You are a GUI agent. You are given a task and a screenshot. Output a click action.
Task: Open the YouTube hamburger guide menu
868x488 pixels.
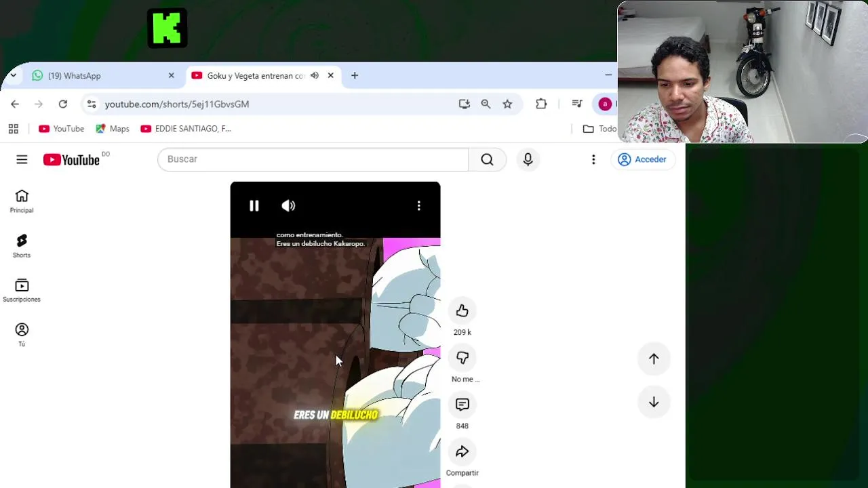click(x=22, y=159)
